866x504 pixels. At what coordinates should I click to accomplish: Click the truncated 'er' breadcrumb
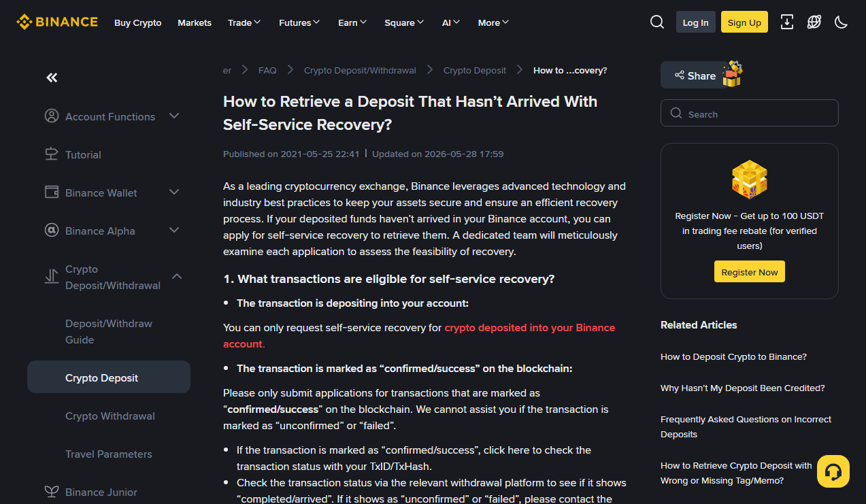coord(227,70)
